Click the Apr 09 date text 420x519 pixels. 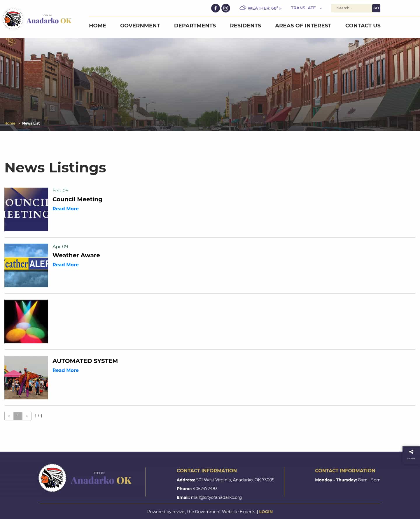[x=60, y=247]
